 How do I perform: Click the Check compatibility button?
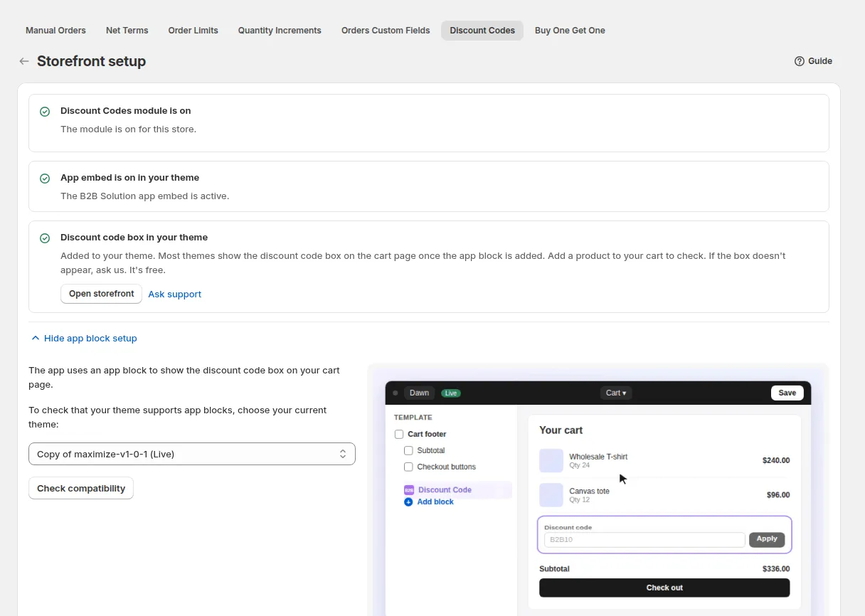[81, 488]
